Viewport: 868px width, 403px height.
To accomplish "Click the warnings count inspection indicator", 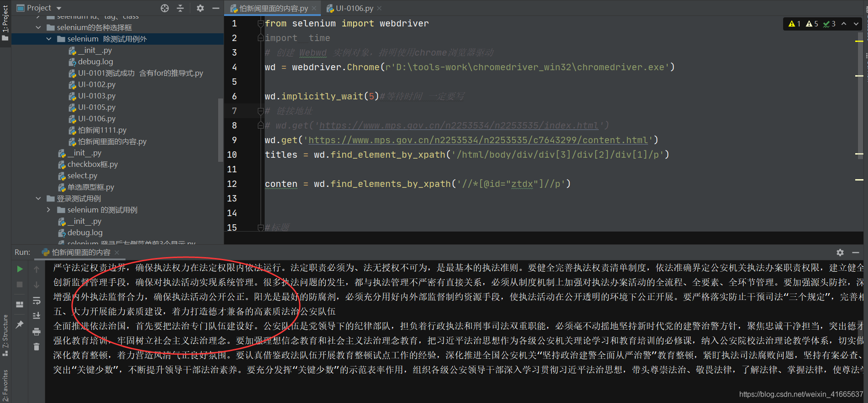I will point(795,24).
